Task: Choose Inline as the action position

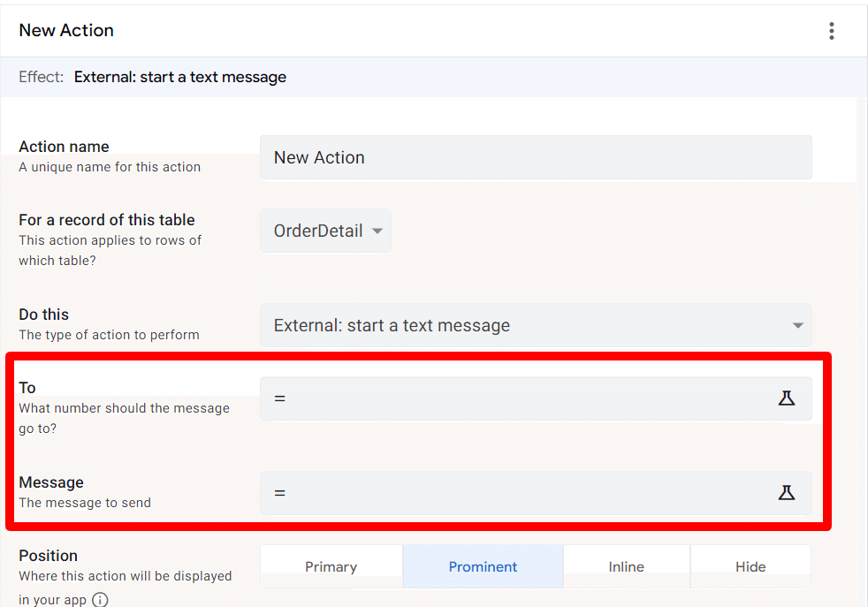Action: pos(626,567)
